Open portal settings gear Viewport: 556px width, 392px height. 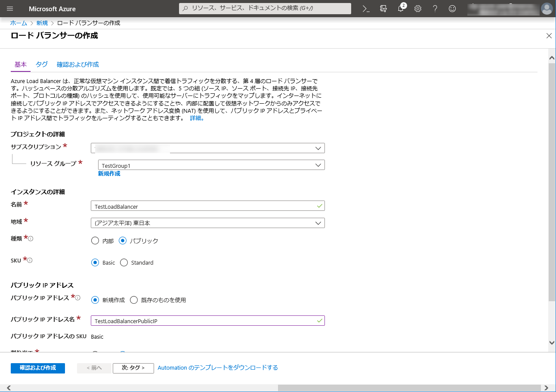tap(418, 9)
